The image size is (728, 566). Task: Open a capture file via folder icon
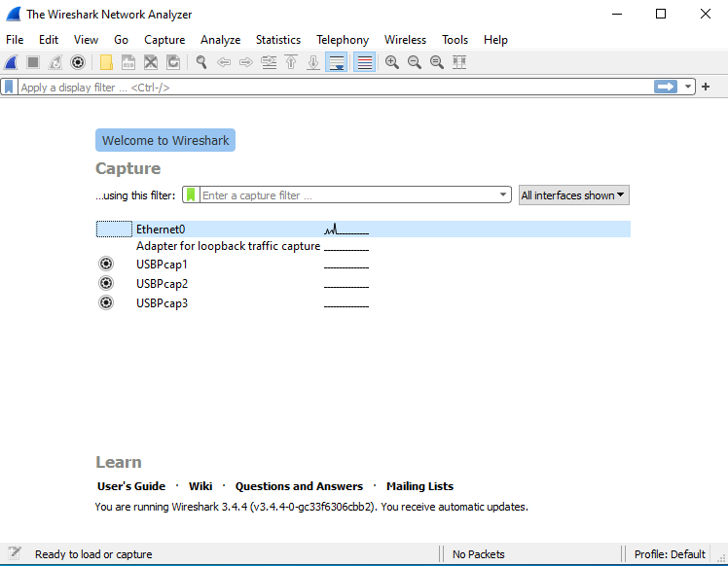coord(106,62)
